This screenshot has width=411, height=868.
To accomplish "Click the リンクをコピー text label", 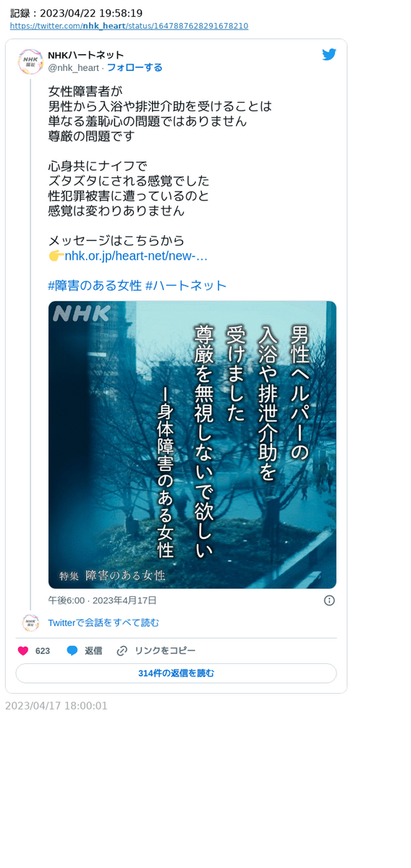I will pos(165,651).
